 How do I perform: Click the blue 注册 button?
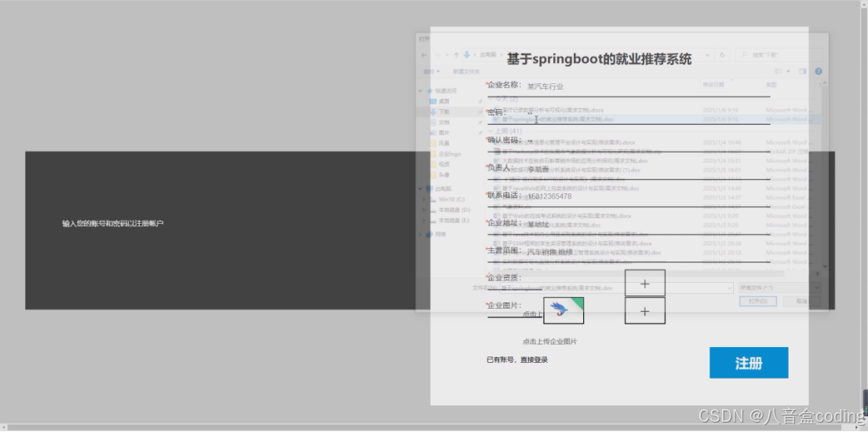tap(749, 363)
